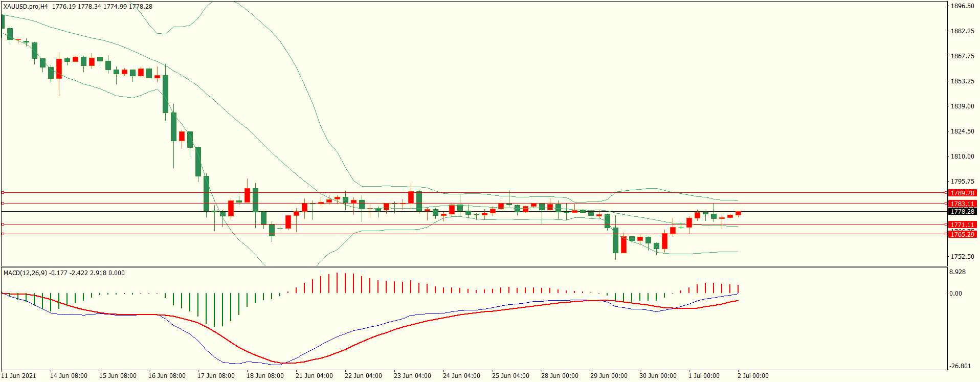Click the 29 Jun 00:00 time label
Image resolution: width=980 pixels, height=382 pixels.
click(x=609, y=376)
